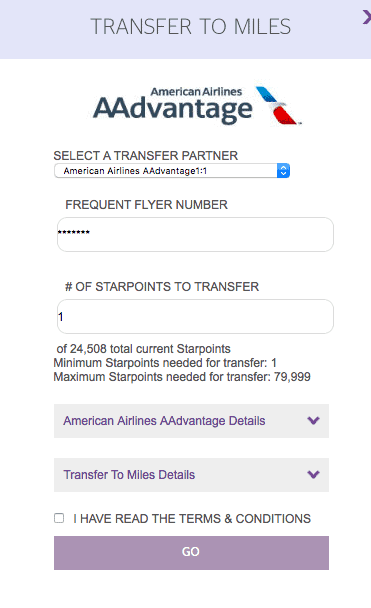Click the I HAVE READ THE TERMS label
This screenshot has width=371, height=608.
[x=192, y=518]
